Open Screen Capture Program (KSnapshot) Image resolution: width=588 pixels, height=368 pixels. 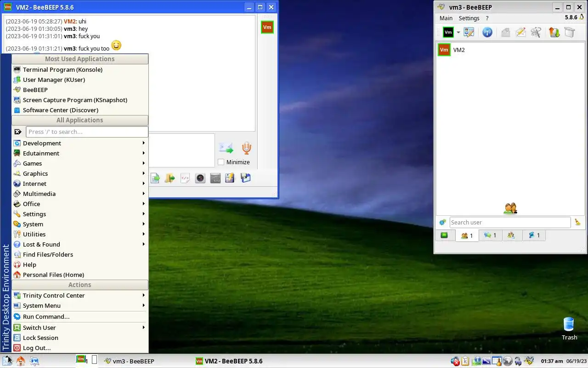(x=80, y=100)
